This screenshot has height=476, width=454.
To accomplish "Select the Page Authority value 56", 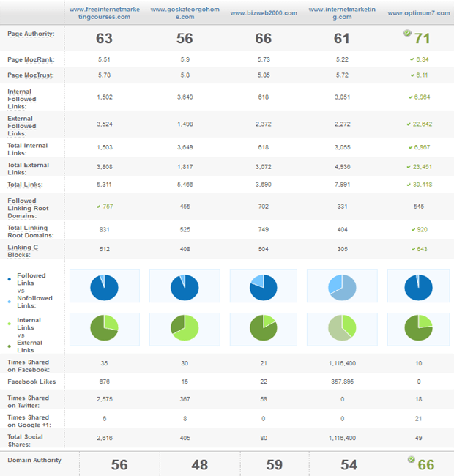I will (185, 39).
